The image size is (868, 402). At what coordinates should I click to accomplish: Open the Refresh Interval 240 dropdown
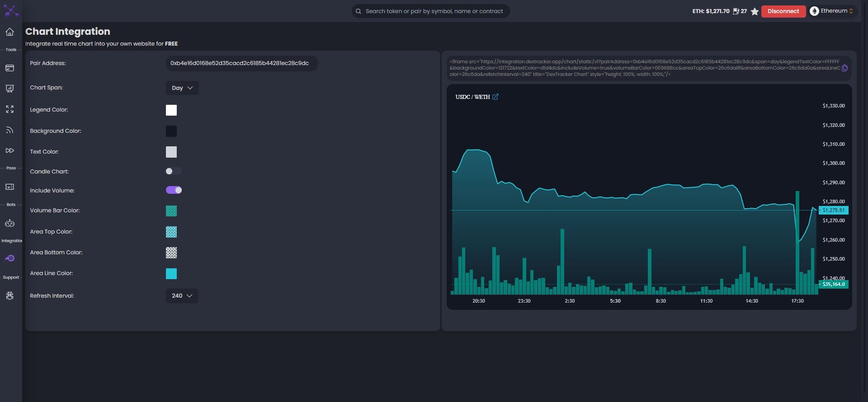(x=182, y=296)
